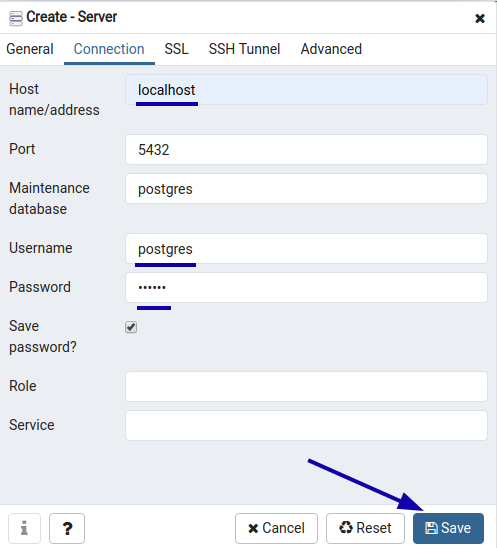Screen dimensions: 497x548
Task: Click the Save button
Action: [x=448, y=528]
